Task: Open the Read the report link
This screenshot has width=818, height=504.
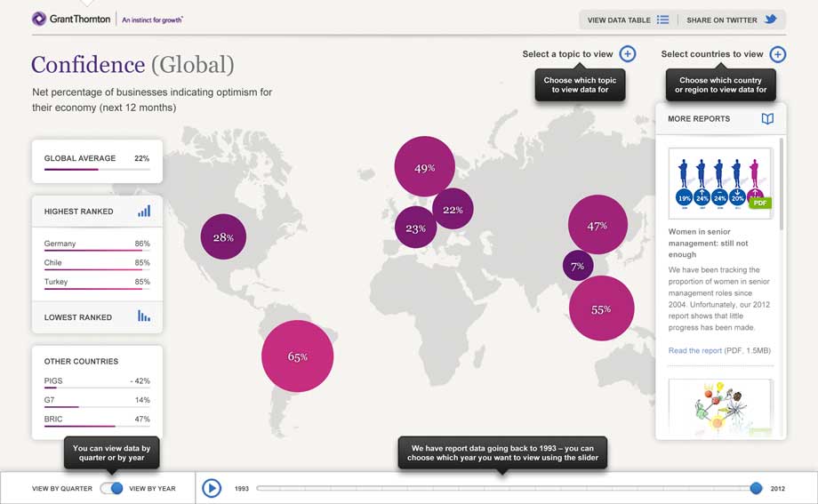Action: [694, 351]
